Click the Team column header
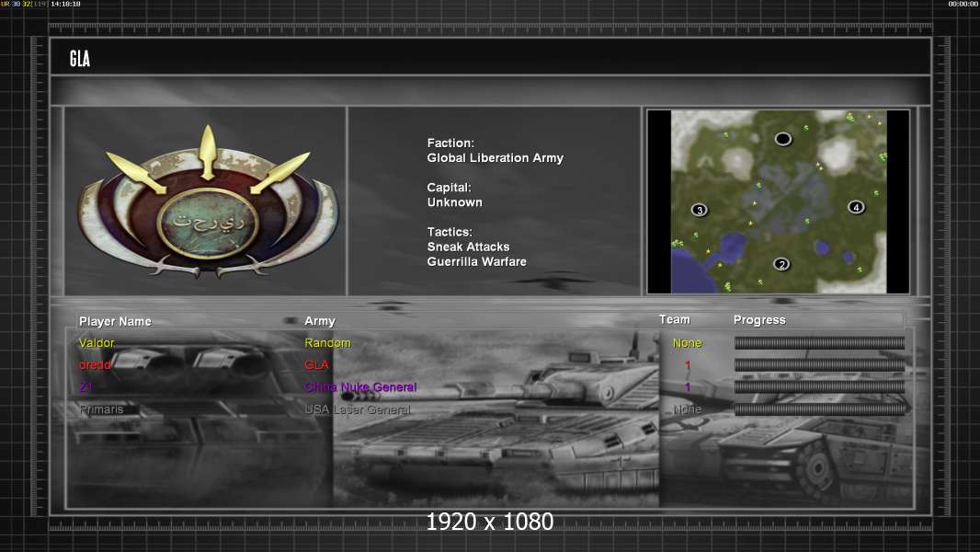Viewport: 980px width, 552px height. pyautogui.click(x=675, y=319)
